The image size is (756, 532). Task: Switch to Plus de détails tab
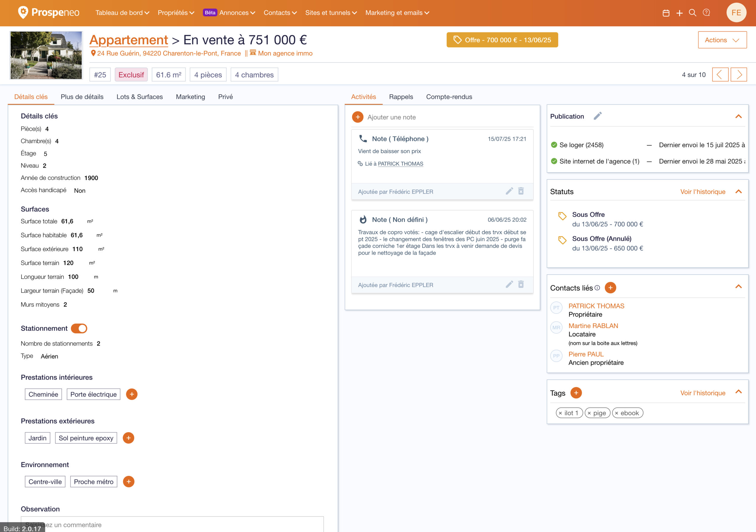coord(82,97)
